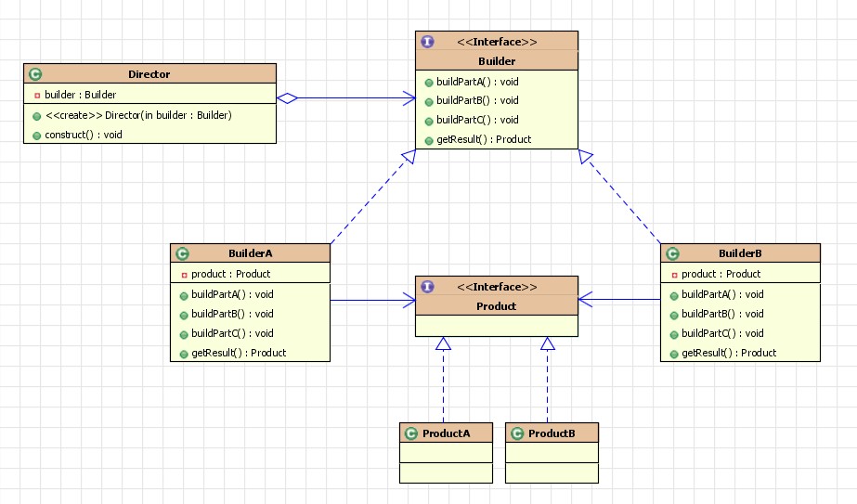Click the interface icon on Builder header

[x=427, y=42]
